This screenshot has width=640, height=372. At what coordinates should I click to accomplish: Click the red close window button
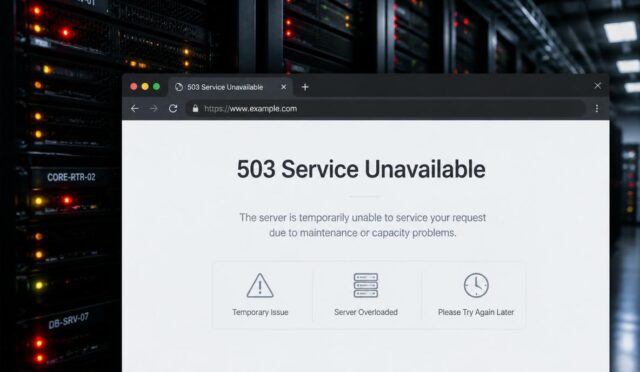[133, 87]
